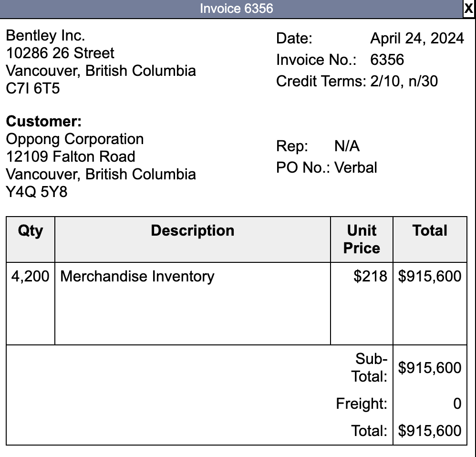Select the Unit Price column header
The image size is (476, 457).
click(361, 239)
